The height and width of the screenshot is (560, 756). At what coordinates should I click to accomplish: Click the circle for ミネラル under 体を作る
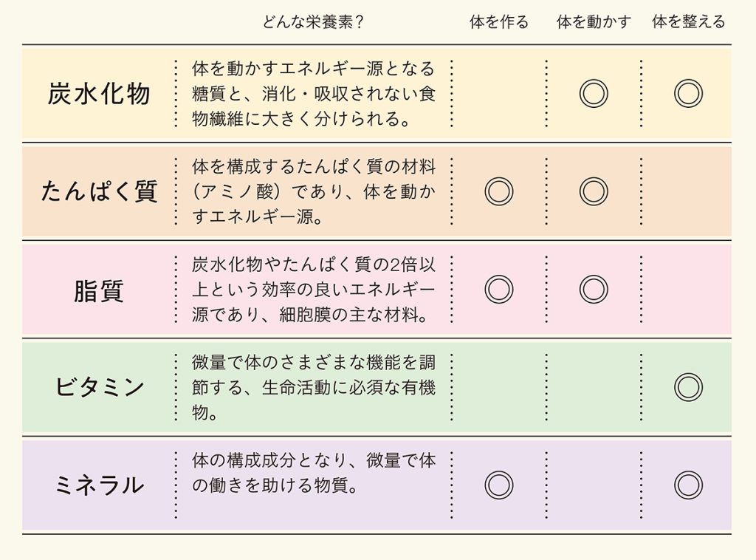(498, 485)
